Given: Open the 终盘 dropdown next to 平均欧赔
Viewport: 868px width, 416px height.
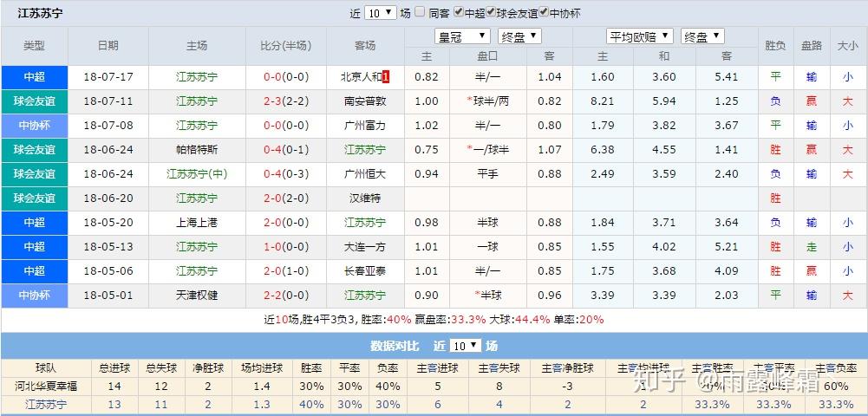Looking at the screenshot, I should [702, 36].
